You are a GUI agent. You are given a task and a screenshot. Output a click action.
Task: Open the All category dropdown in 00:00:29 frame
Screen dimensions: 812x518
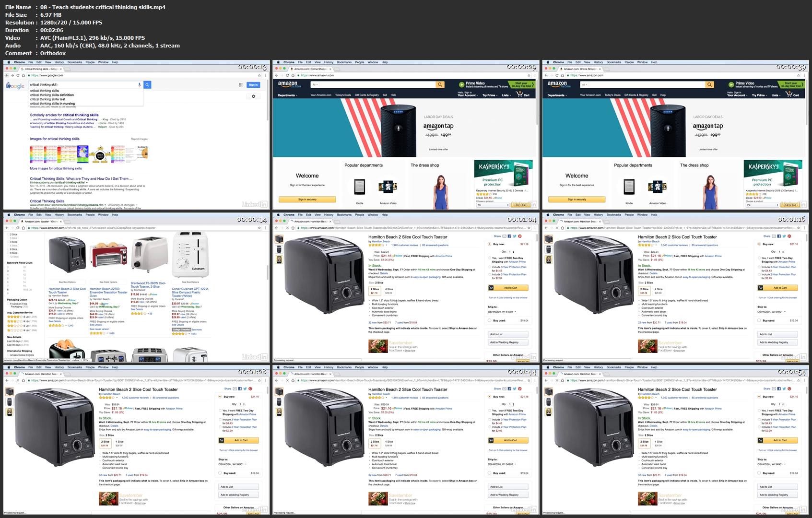click(315, 84)
